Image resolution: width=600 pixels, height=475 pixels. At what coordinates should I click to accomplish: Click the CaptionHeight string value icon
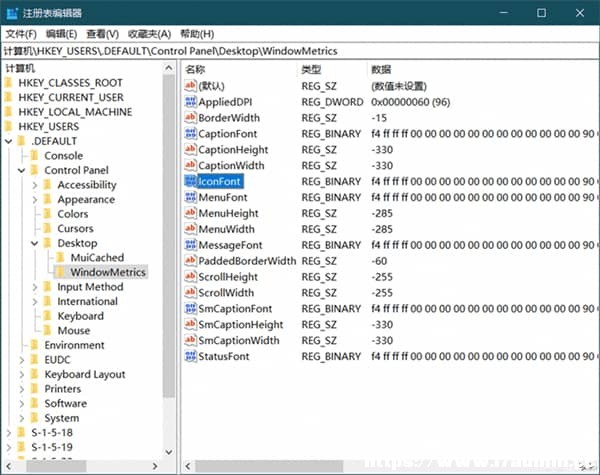pos(191,149)
